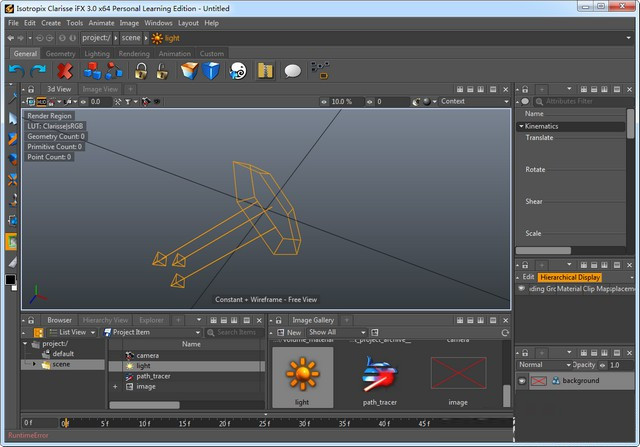This screenshot has height=447, width=640.
Task: Open the Create menu
Action: pos(51,23)
